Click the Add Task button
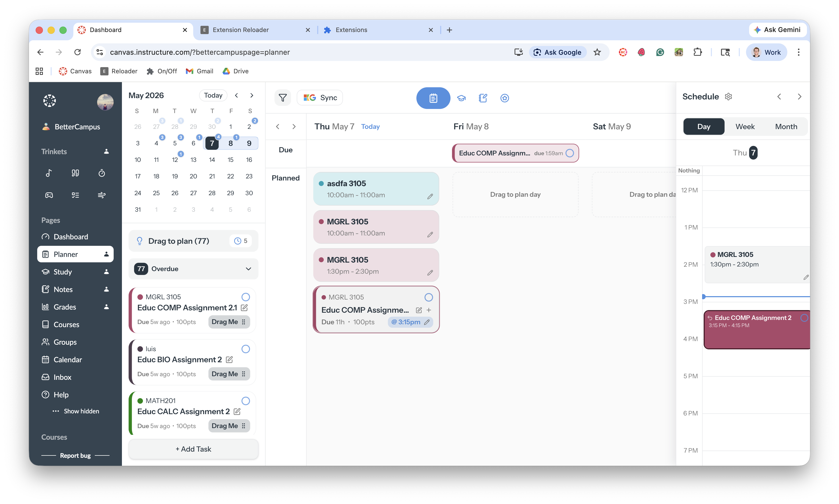Screen dimensions: 839x504 [x=193, y=449]
